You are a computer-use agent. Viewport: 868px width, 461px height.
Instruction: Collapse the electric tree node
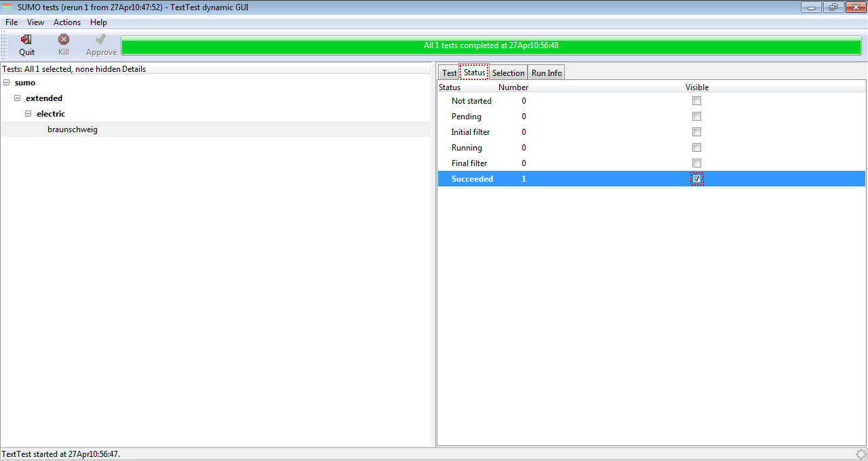click(x=28, y=114)
